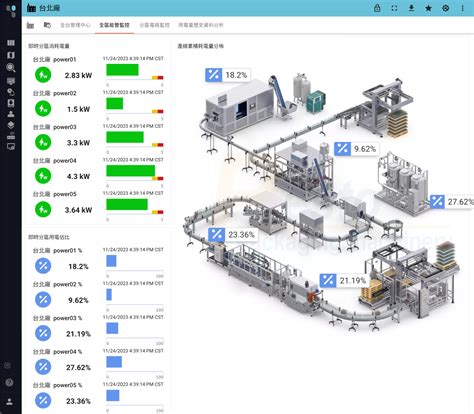The image size is (474, 414).
Task: Click the 台北廠 title in header
Action: pyautogui.click(x=50, y=8)
